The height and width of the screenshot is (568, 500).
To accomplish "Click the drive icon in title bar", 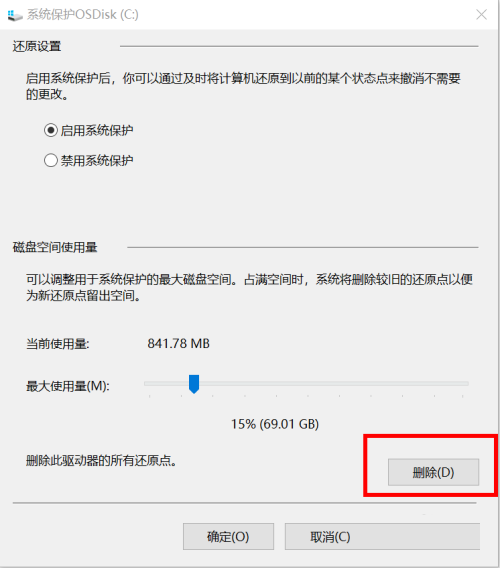I will tap(15, 15).
